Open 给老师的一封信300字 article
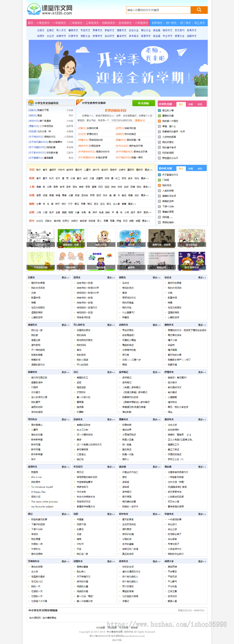This screenshot has height=644, width=234. (x=88, y=288)
